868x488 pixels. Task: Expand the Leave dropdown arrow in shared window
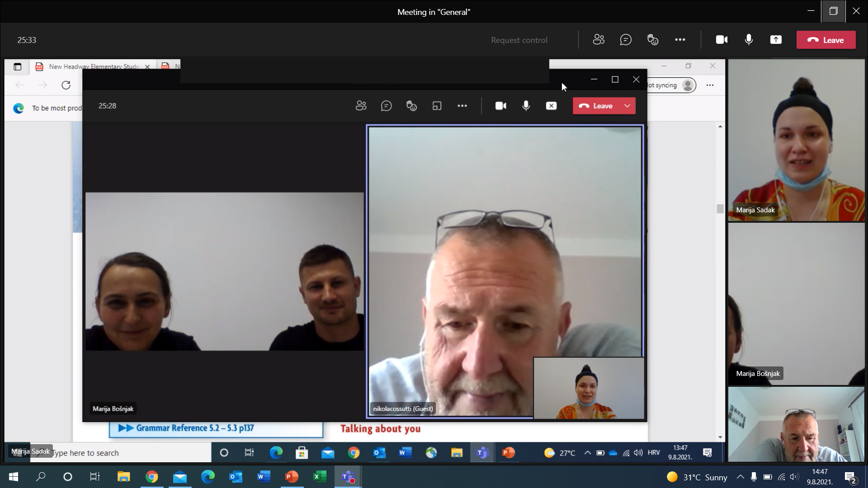627,106
